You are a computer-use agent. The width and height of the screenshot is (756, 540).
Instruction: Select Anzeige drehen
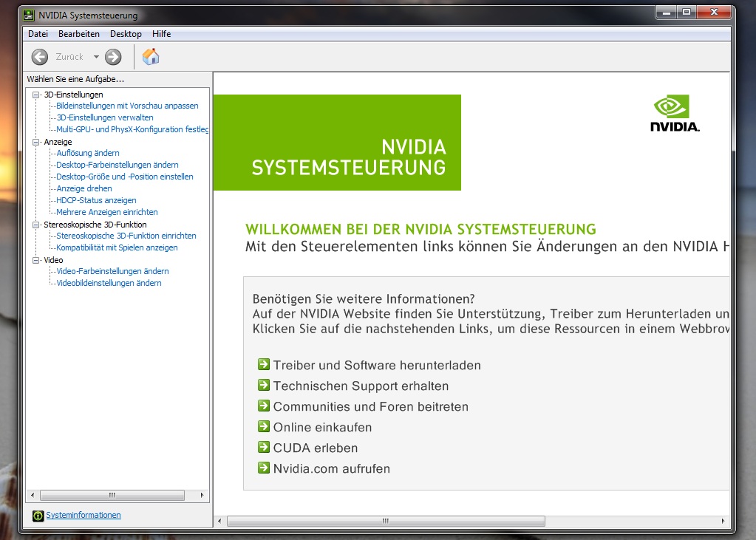[84, 188]
